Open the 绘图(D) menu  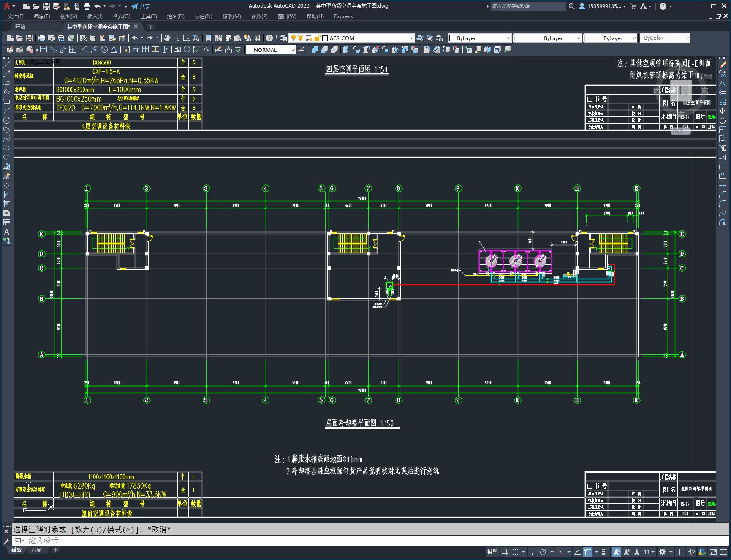click(176, 16)
